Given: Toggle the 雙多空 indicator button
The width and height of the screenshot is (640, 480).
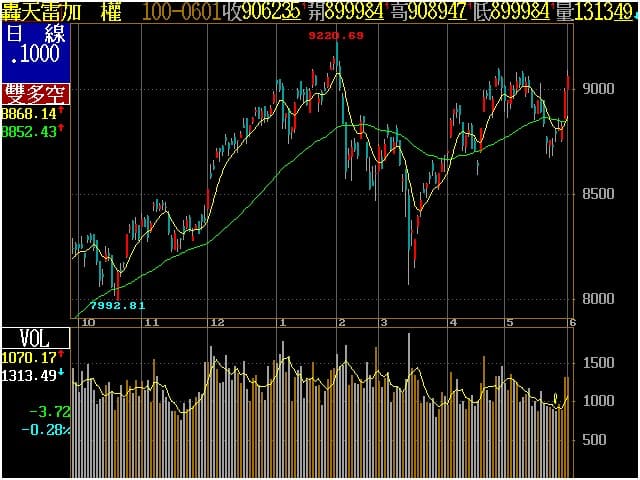Looking at the screenshot, I should pos(35,95).
